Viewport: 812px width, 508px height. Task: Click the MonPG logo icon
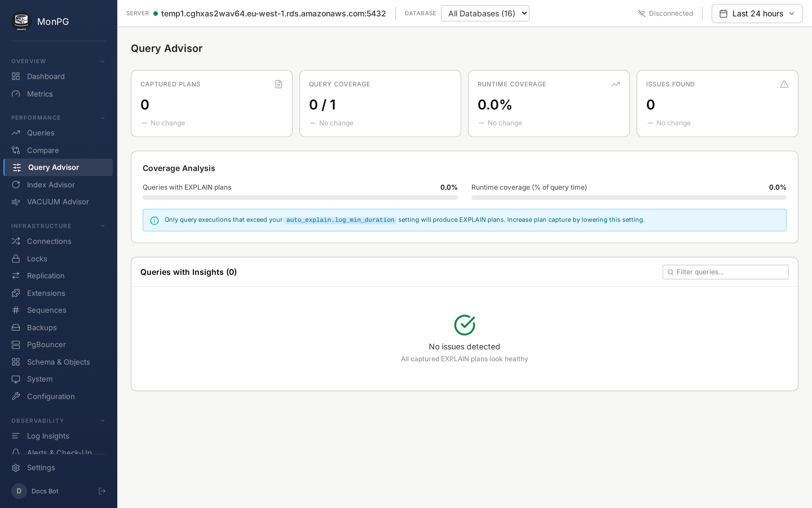(21, 21)
